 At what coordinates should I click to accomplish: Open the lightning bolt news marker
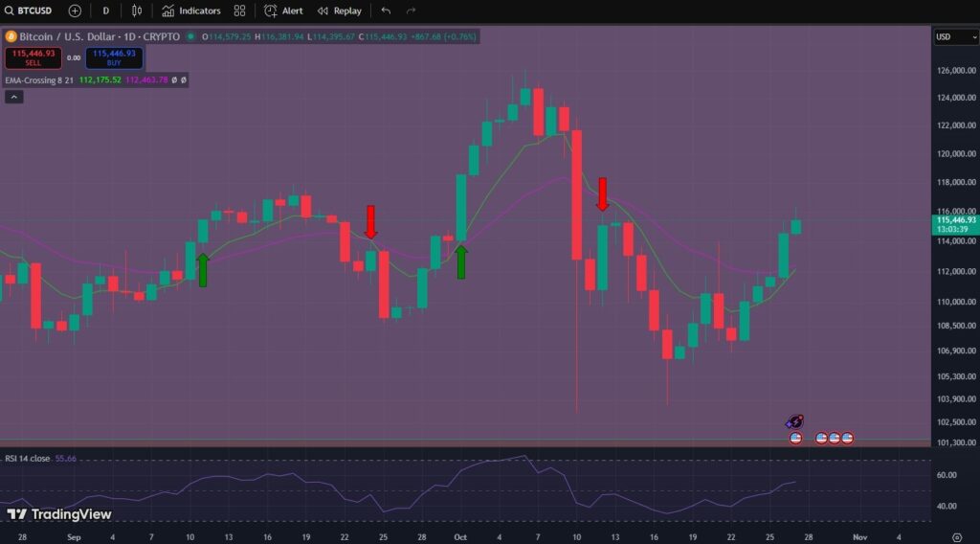[794, 421]
